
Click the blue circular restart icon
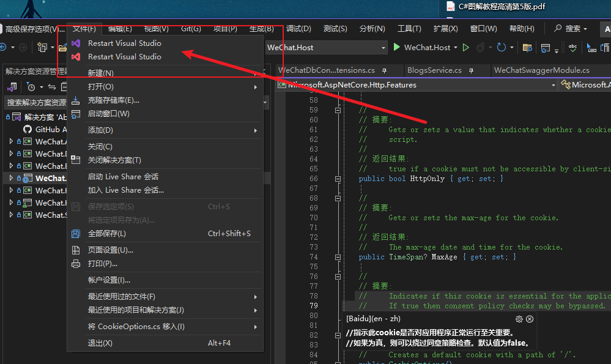[x=502, y=48]
